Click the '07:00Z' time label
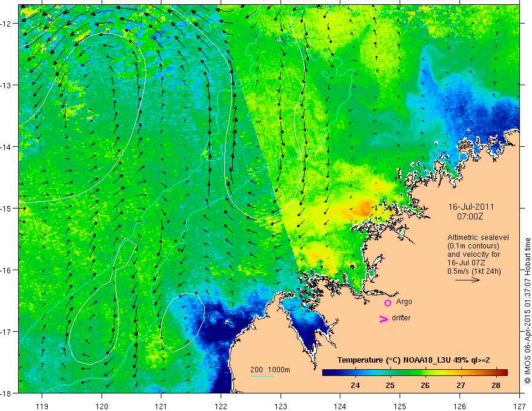 click(x=470, y=216)
